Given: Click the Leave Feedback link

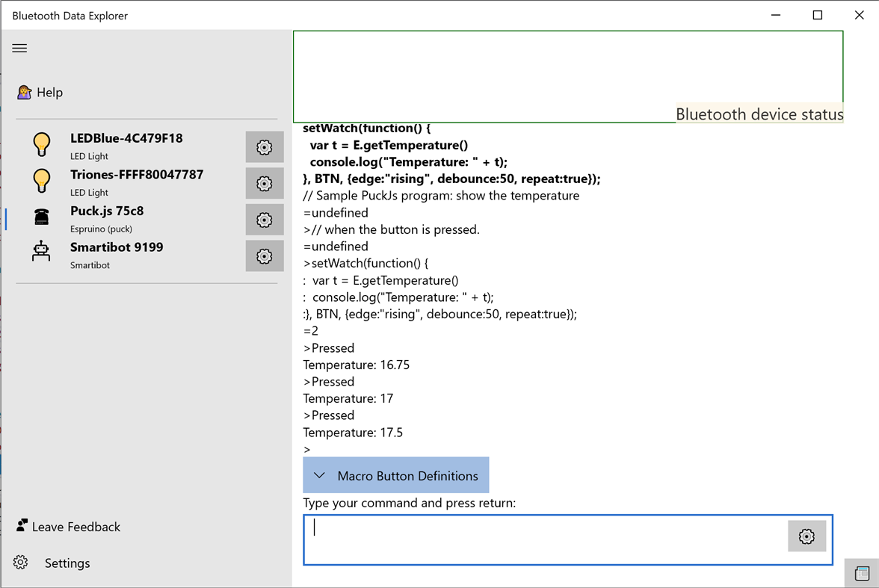Looking at the screenshot, I should click(75, 527).
